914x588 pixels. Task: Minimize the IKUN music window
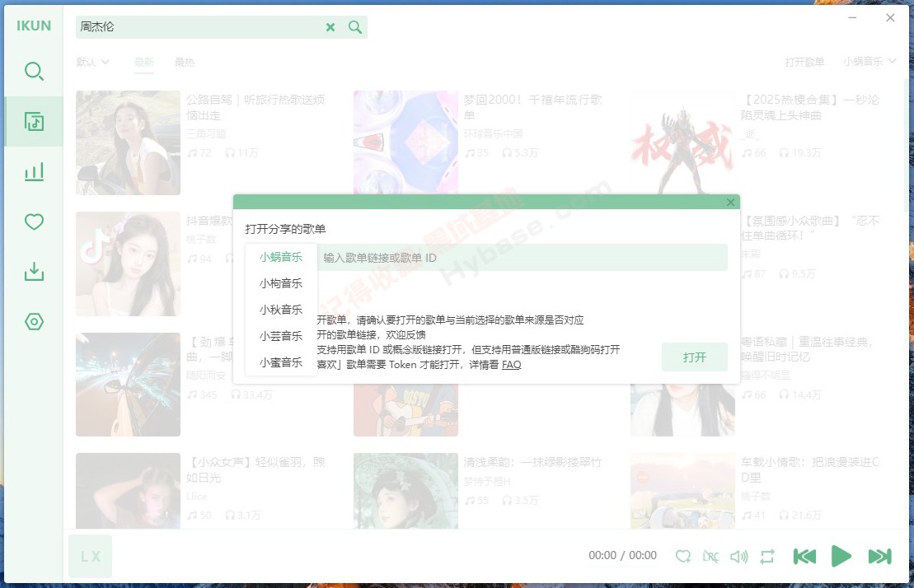pos(852,18)
